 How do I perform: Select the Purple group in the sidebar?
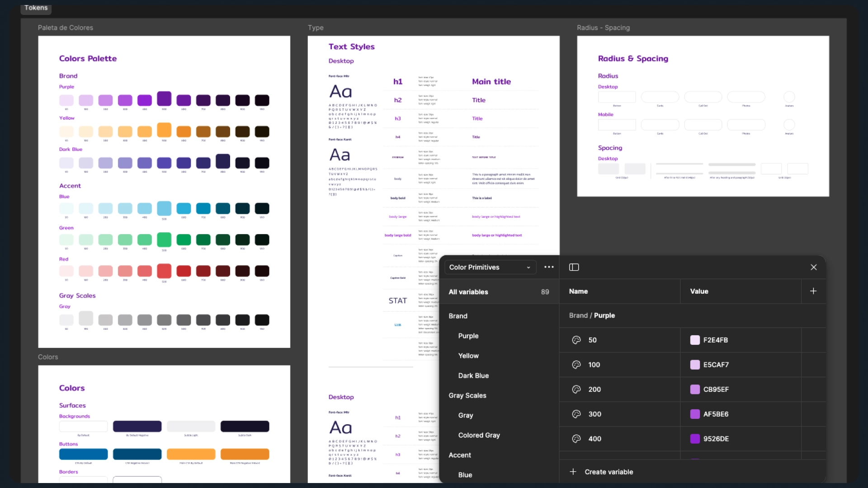(x=468, y=336)
